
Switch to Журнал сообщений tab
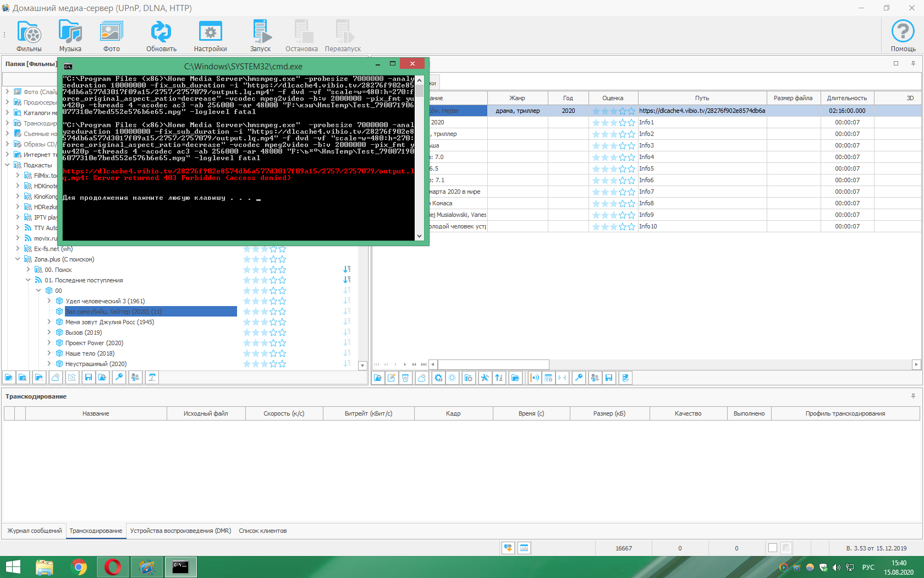(x=34, y=531)
